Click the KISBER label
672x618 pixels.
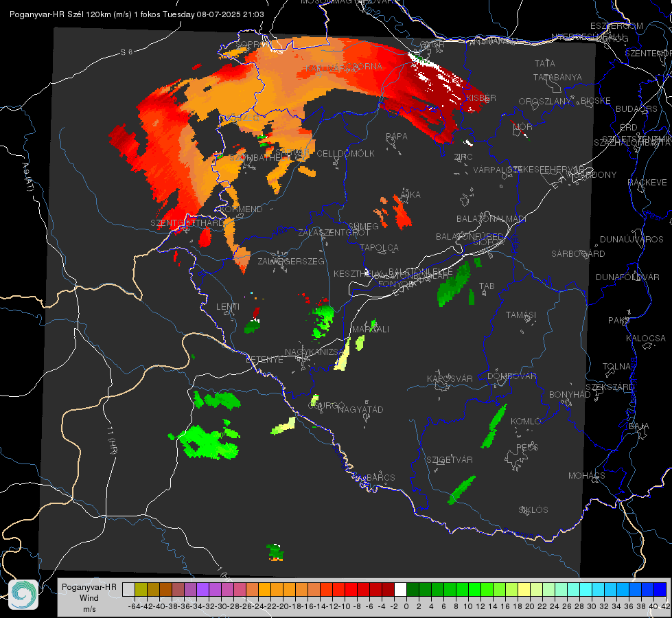click(x=481, y=98)
